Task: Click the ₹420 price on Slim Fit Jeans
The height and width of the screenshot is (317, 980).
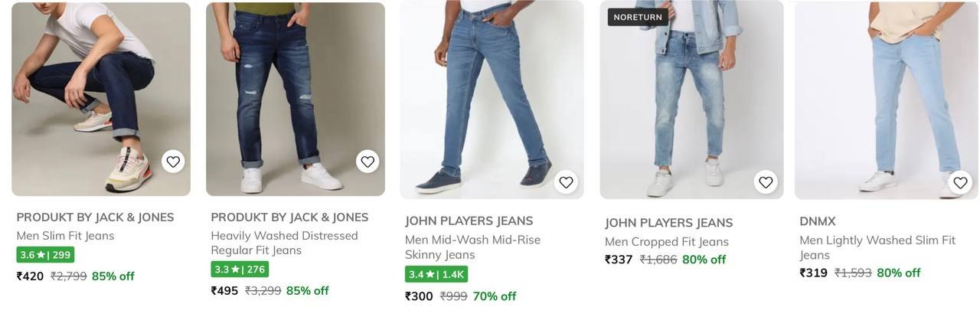Action: [31, 276]
